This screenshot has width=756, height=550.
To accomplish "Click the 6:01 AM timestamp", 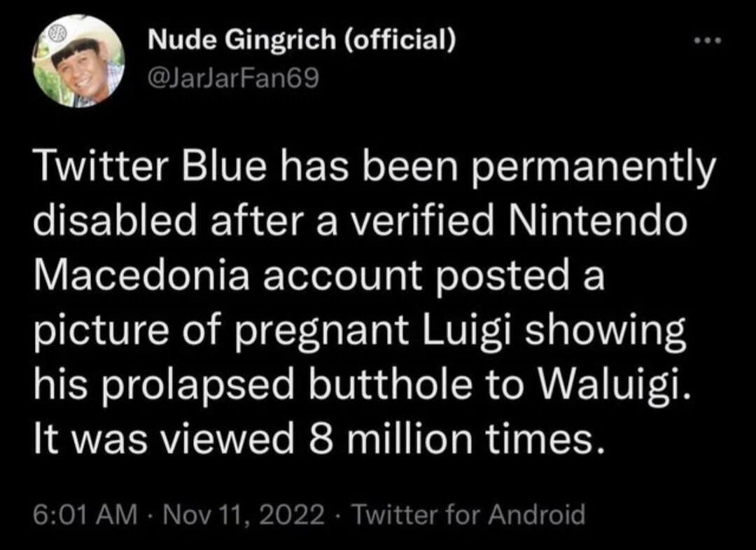I will point(86,515).
